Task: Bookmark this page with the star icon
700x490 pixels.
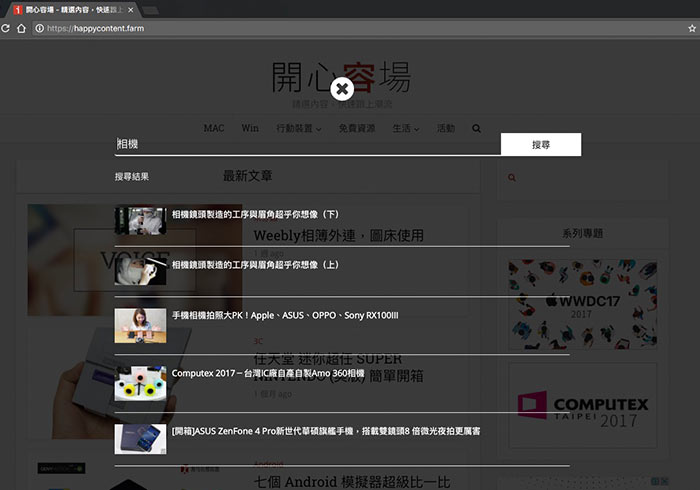Action: point(692,28)
